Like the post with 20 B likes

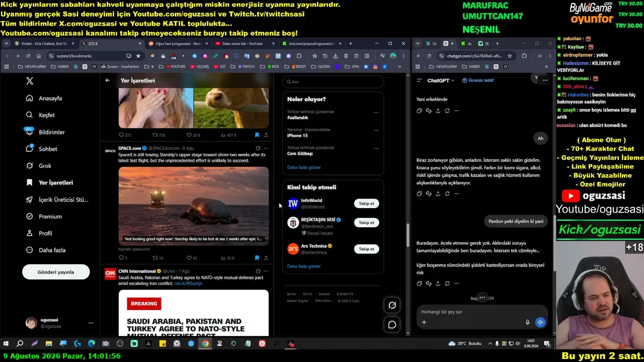(194, 135)
